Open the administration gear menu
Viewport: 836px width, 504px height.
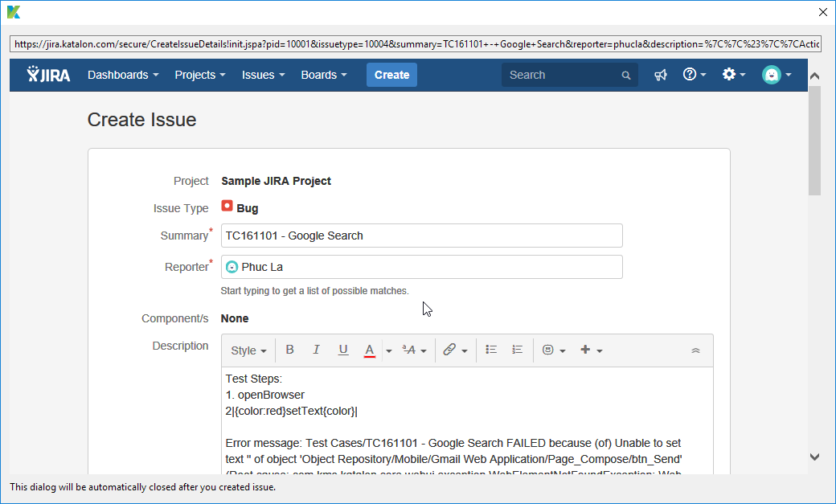tap(734, 75)
